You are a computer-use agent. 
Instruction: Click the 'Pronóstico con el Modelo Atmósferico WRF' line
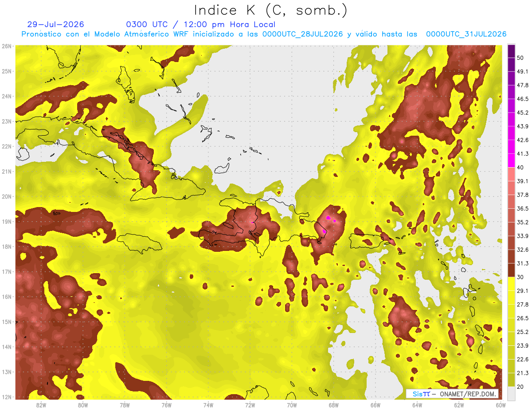point(264,34)
